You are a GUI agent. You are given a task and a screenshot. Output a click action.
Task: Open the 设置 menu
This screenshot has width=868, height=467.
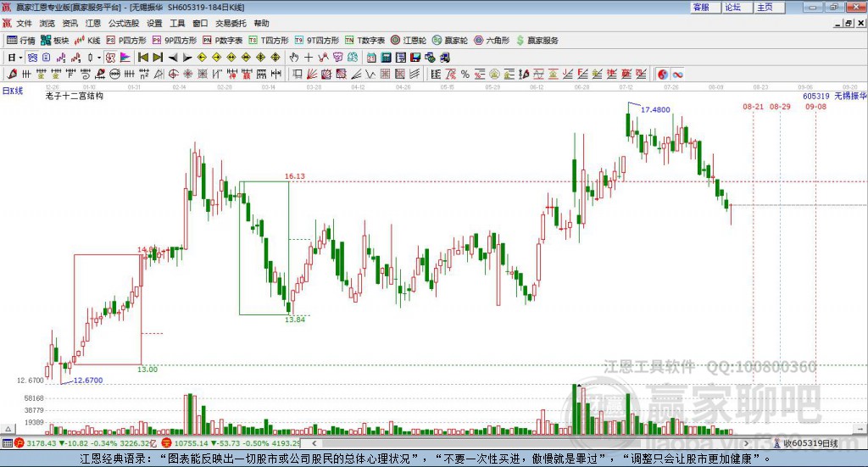tap(154, 23)
